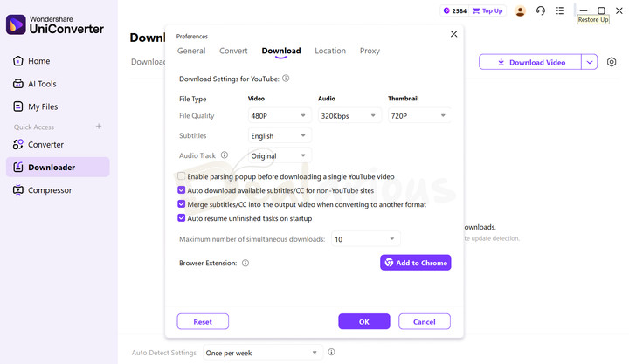Enable parsing popup before downloading checkbox
Viewport: 629px width, 364px height.
click(x=182, y=176)
